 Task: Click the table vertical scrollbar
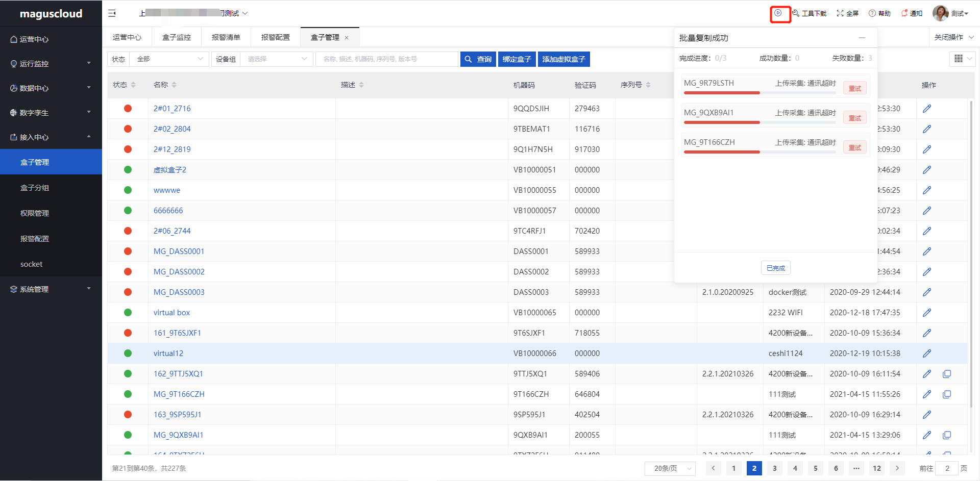971,254
